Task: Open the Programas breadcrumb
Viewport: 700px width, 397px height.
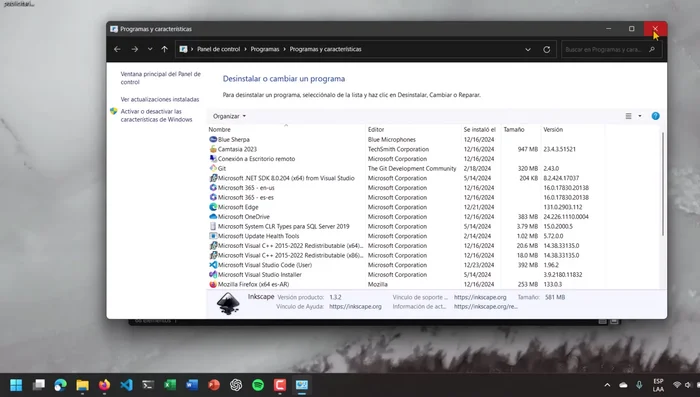Action: tap(265, 49)
